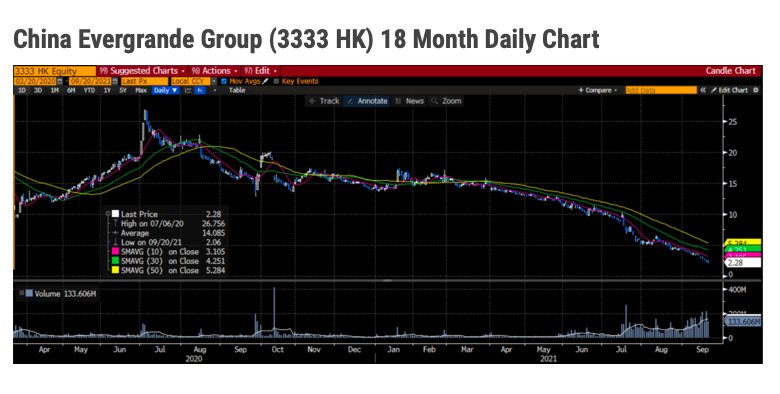Open start date calendar picker icon

pyautogui.click(x=60, y=81)
